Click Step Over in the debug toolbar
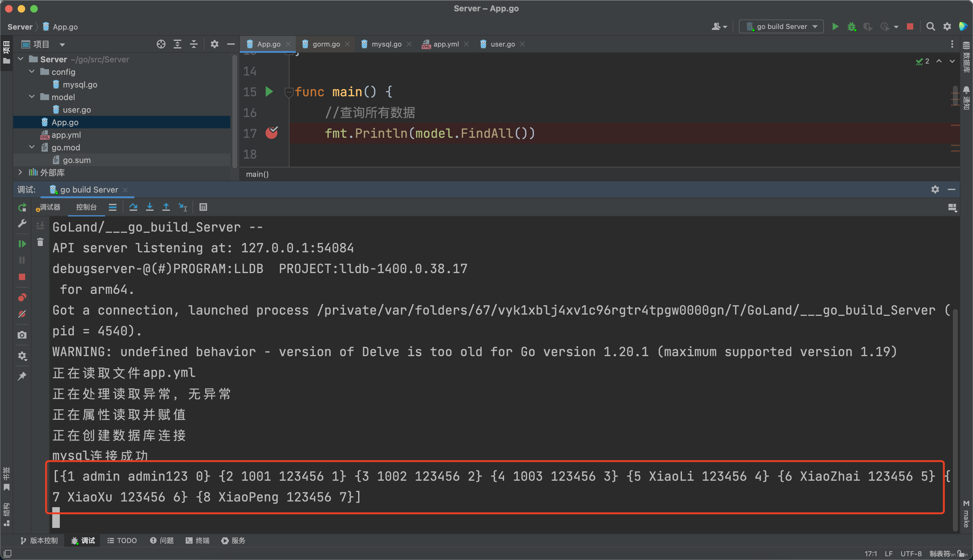This screenshot has width=973, height=560. 133,207
